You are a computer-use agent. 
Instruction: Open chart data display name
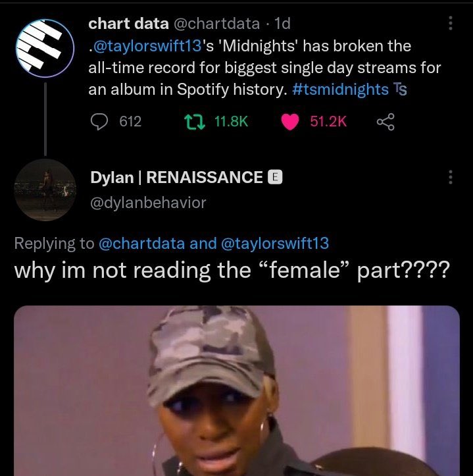pos(129,24)
